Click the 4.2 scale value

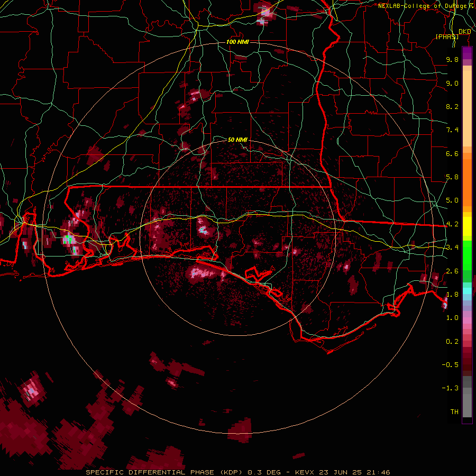click(452, 224)
